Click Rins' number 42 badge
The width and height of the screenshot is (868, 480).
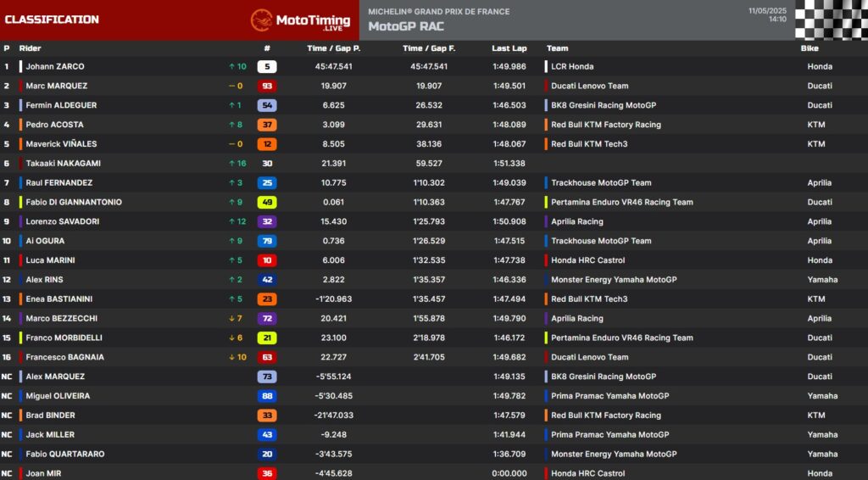(267, 280)
